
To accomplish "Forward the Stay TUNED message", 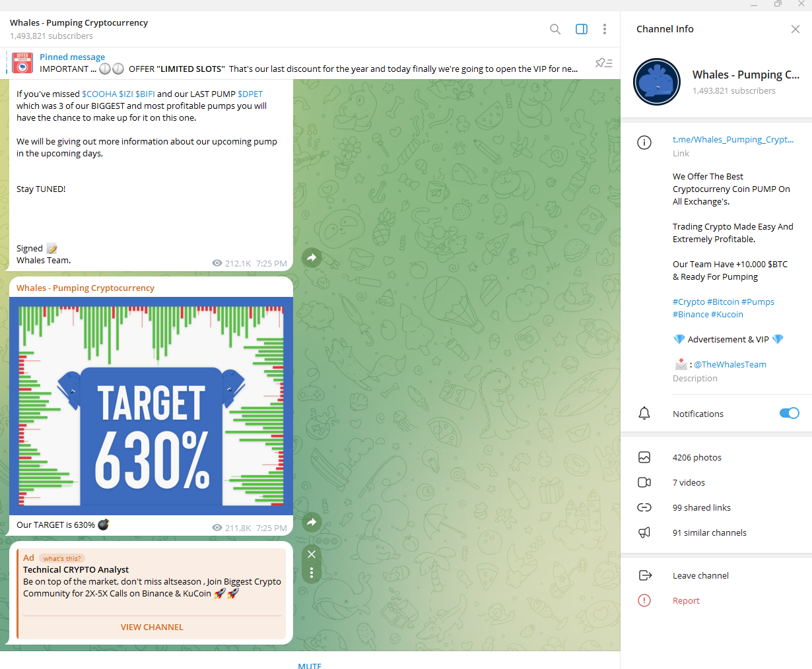I will tap(312, 257).
